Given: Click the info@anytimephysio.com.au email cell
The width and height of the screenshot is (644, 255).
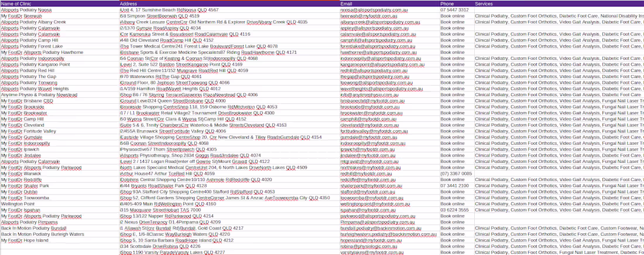Looking at the screenshot, I should (x=390, y=94).
